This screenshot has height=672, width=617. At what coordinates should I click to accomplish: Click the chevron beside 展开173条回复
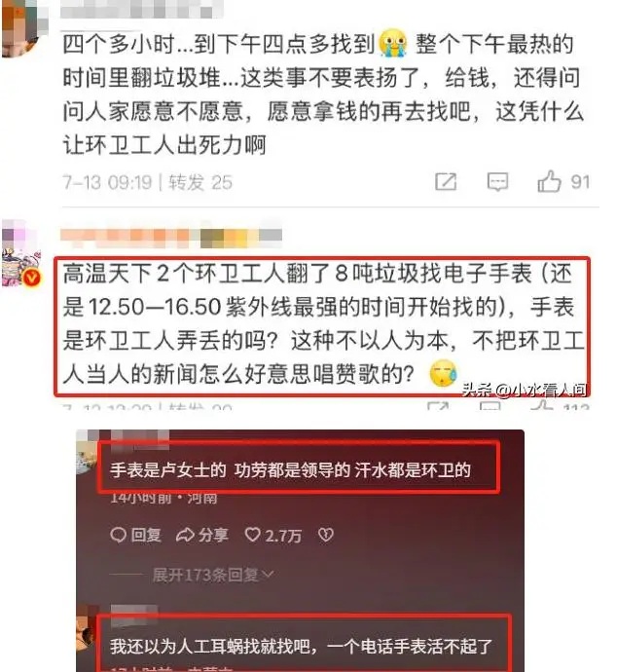268,575
